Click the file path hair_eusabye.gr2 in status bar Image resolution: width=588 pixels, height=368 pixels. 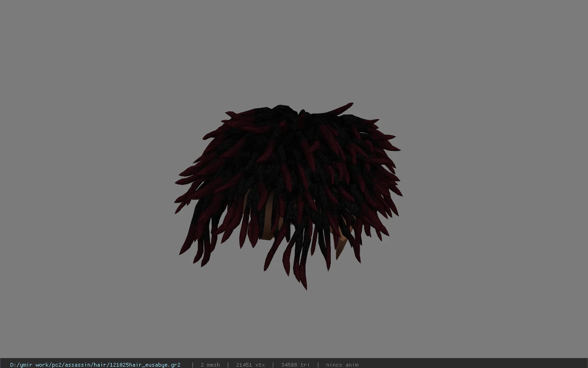click(95, 365)
